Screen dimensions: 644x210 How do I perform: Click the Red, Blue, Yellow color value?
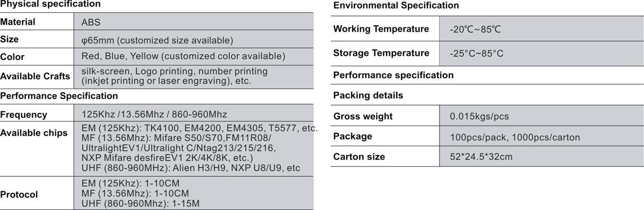(x=183, y=56)
